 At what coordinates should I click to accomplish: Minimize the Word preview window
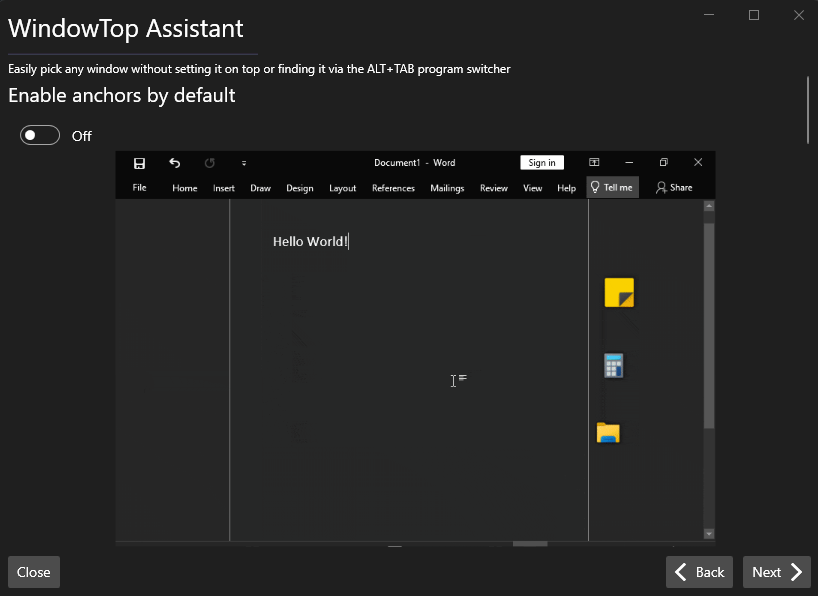(x=629, y=162)
